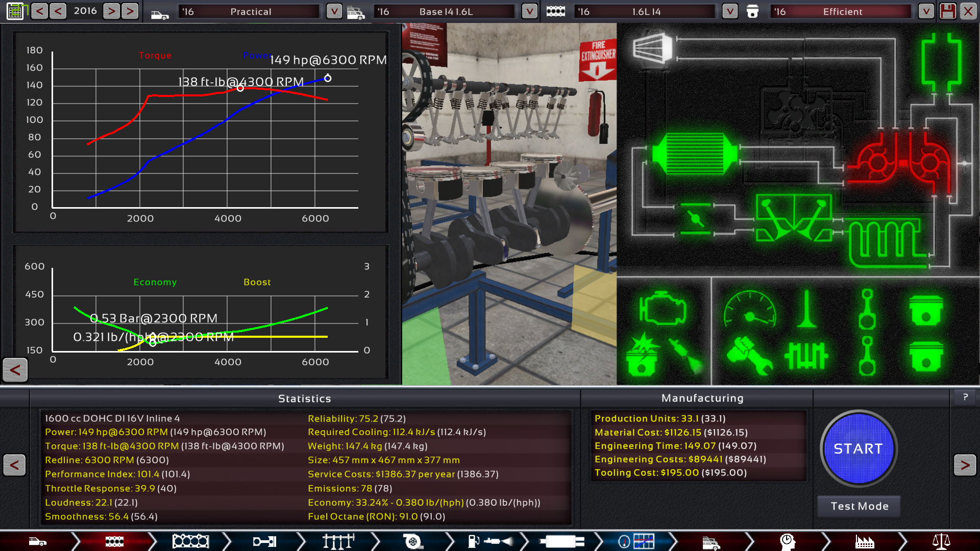Select the exhaust headers component icon
Screen dimensions: 980x551
[x=889, y=243]
